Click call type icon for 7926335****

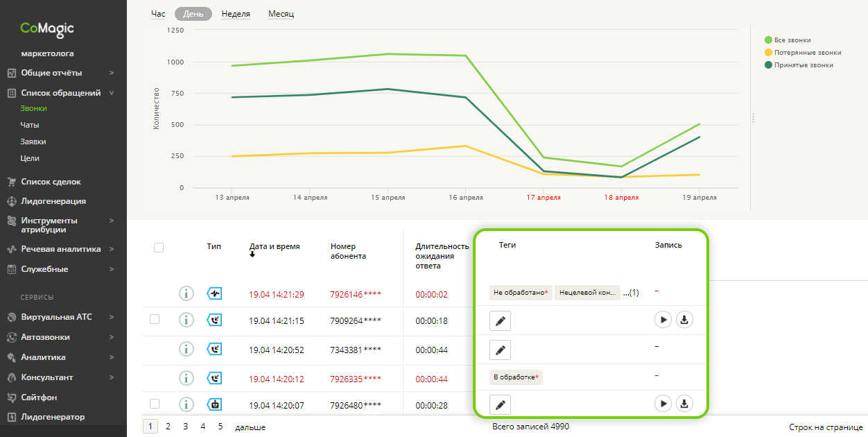point(215,378)
